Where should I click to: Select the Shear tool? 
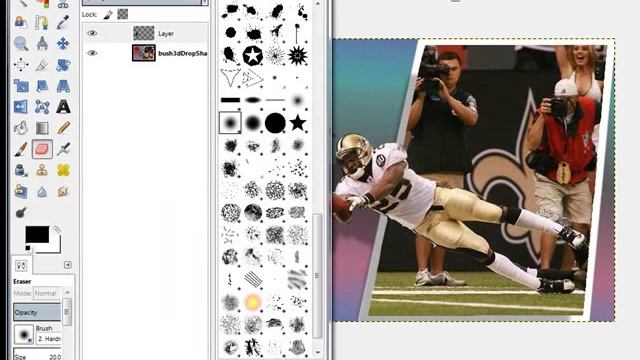[x=42, y=86]
